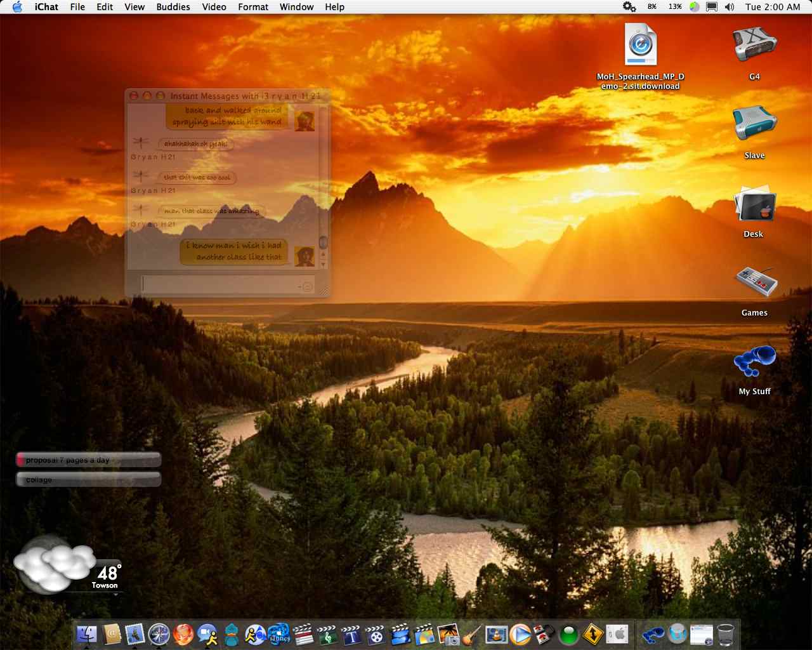This screenshot has height=650, width=812.
Task: Launch Safari compass icon in the Dock
Action: tap(159, 633)
